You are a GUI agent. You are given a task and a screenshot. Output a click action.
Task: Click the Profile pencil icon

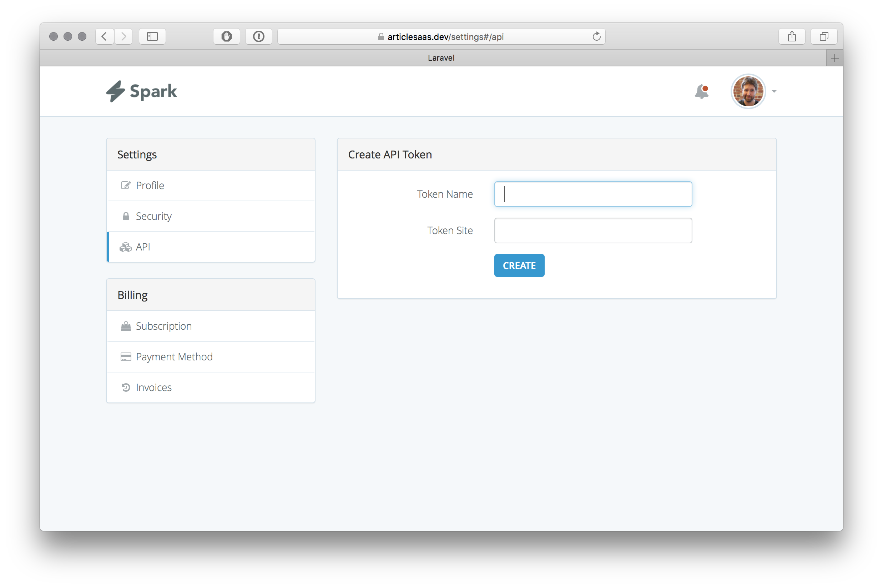[126, 185]
